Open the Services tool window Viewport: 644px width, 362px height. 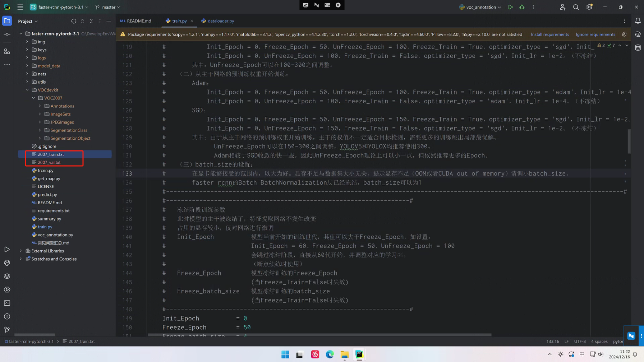click(7, 289)
